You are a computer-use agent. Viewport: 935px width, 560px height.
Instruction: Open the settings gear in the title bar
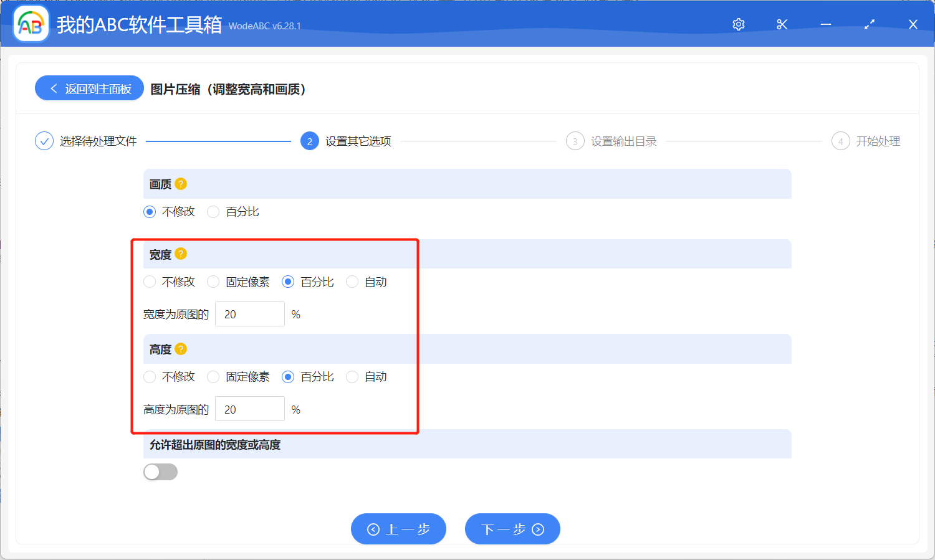pyautogui.click(x=738, y=24)
